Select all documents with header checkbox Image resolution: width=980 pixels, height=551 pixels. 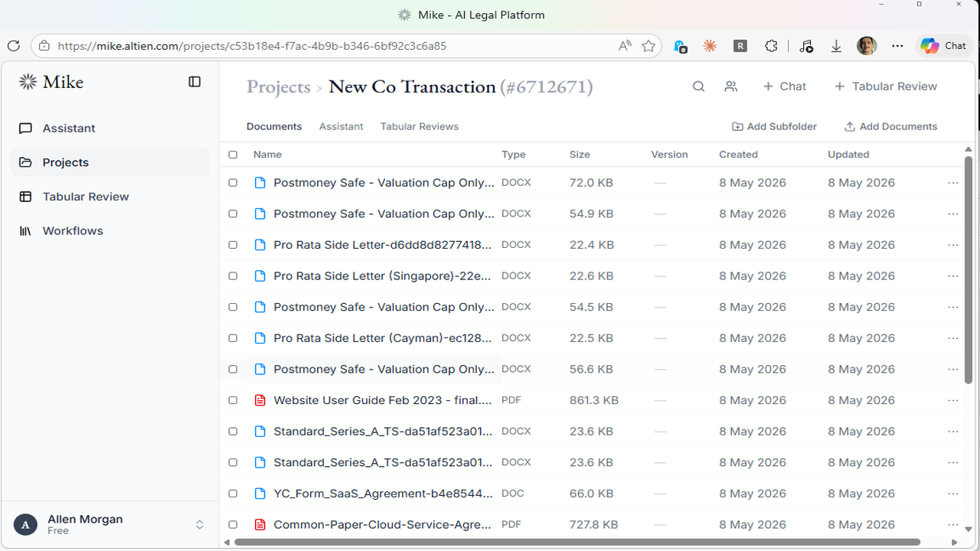(x=233, y=155)
